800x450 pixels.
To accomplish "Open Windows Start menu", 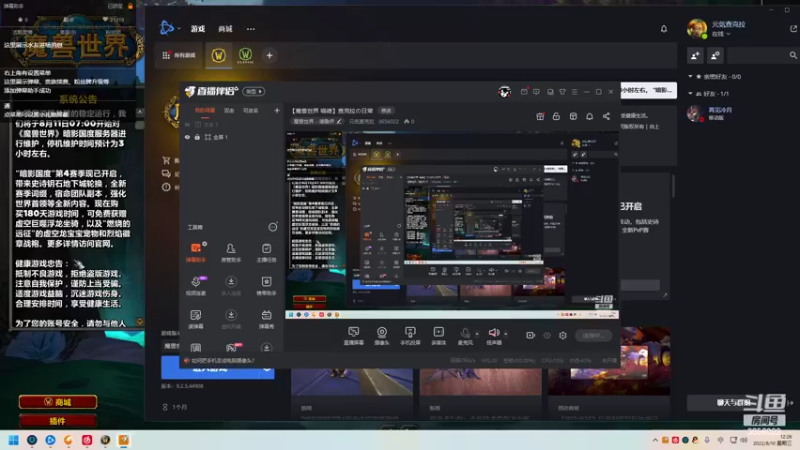I will point(14,440).
